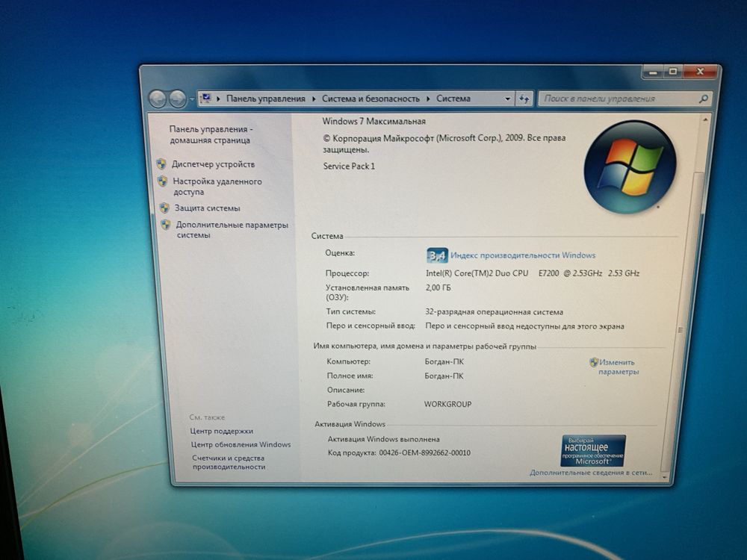
Task: Click the Windows 7 Максимальная edition text
Action: (x=374, y=122)
